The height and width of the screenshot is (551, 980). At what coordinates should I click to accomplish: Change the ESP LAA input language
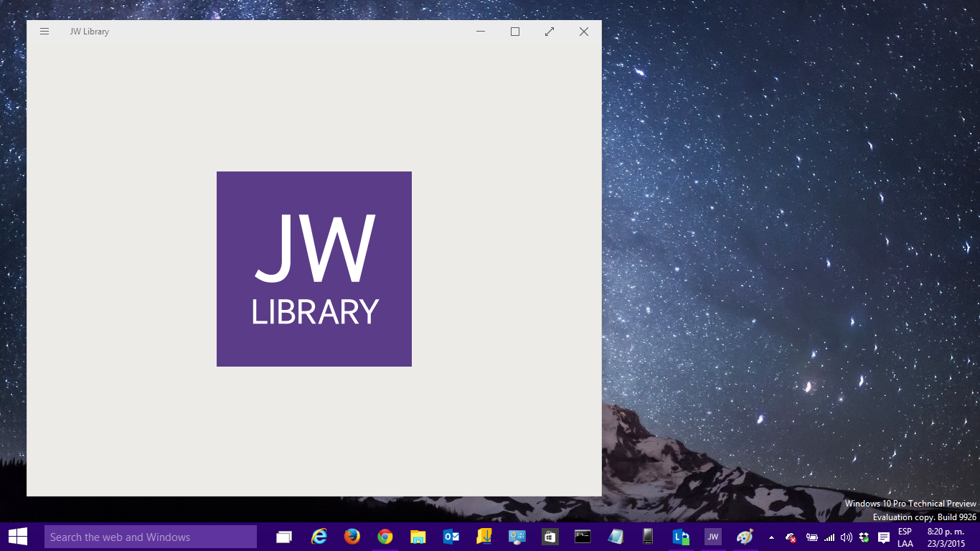[x=905, y=537]
